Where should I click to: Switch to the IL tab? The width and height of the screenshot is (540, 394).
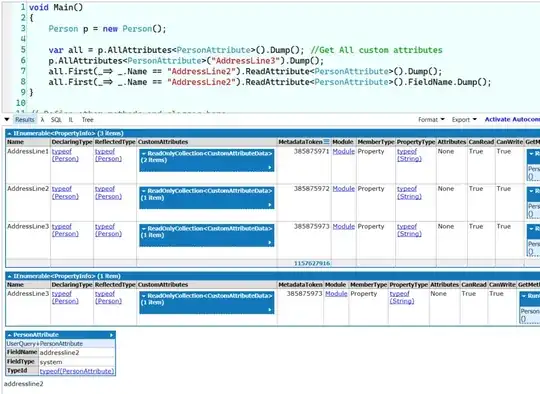[x=71, y=120]
